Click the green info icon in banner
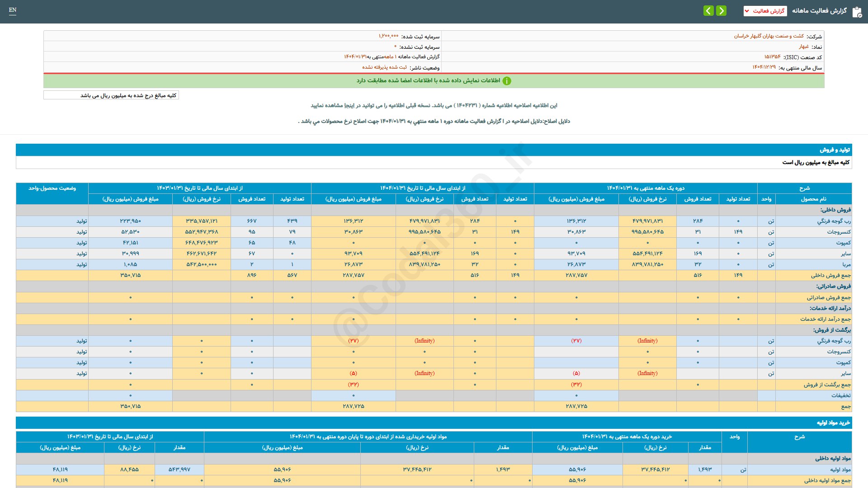Viewport: 868px width, 488px height. (507, 81)
